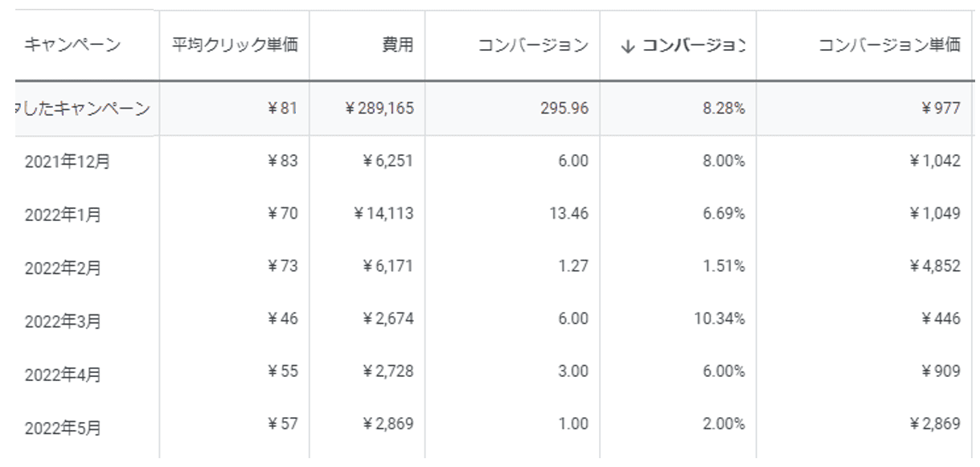Image resolution: width=980 pixels, height=467 pixels.
Task: Select the 2021年12月 campaign row label
Action: click(68, 162)
